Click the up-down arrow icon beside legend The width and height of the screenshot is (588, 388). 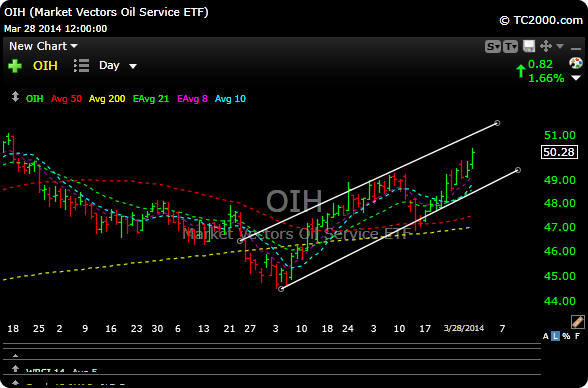(15, 97)
